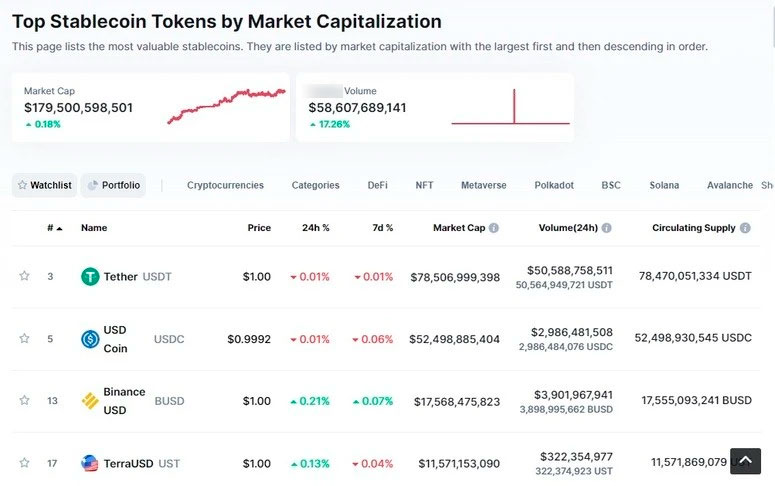The image size is (775, 486).
Task: Toggle the watchlist star for USD Coin
Action: tap(24, 339)
